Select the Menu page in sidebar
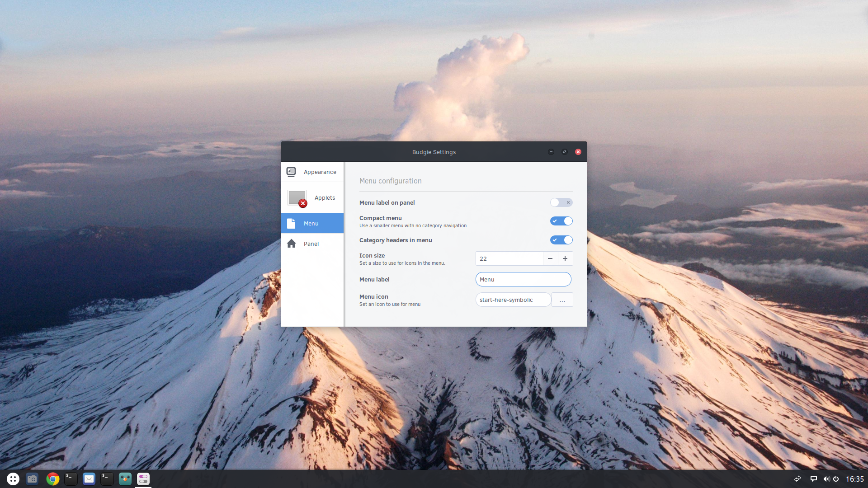 (312, 223)
